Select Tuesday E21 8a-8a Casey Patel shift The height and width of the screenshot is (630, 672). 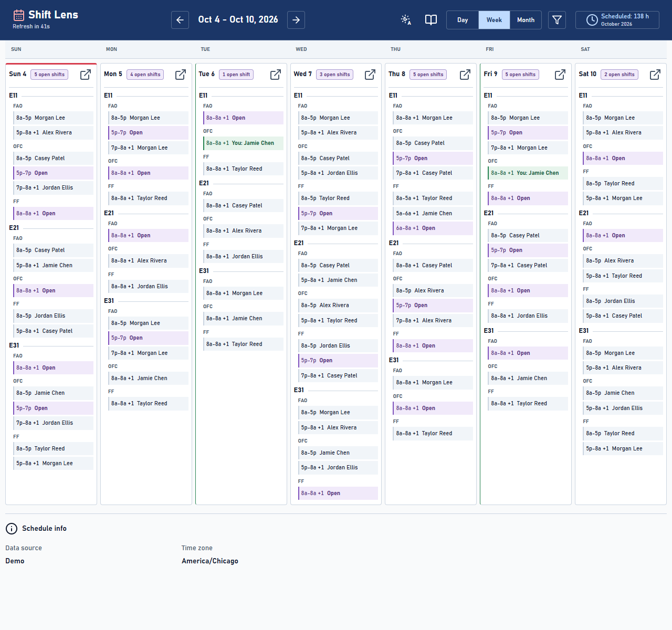tap(243, 206)
